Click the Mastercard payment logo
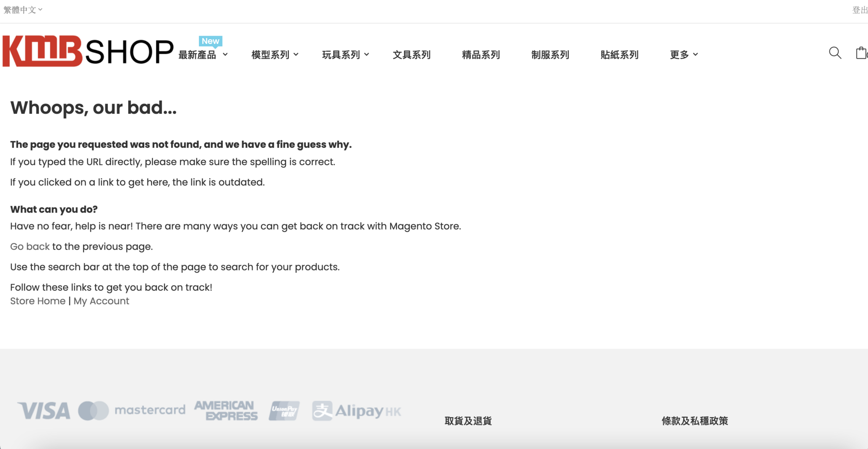 [x=132, y=410]
